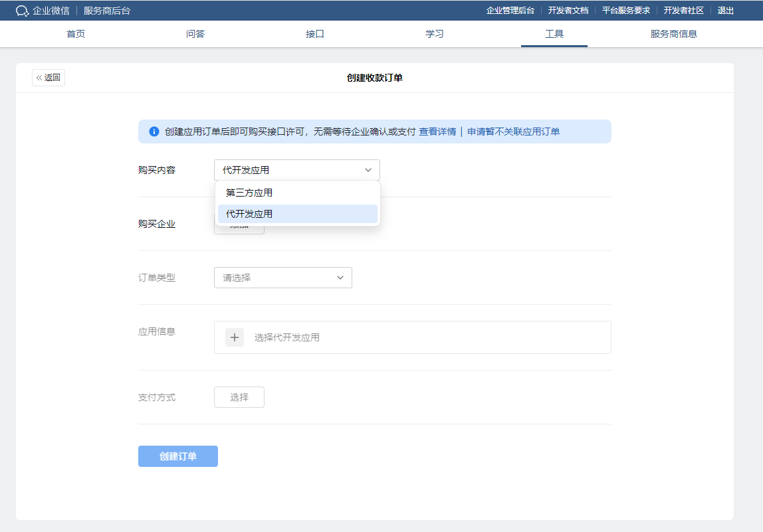763x532 pixels.
Task: Click the plus icon for 选择代开发应用
Action: 235,337
